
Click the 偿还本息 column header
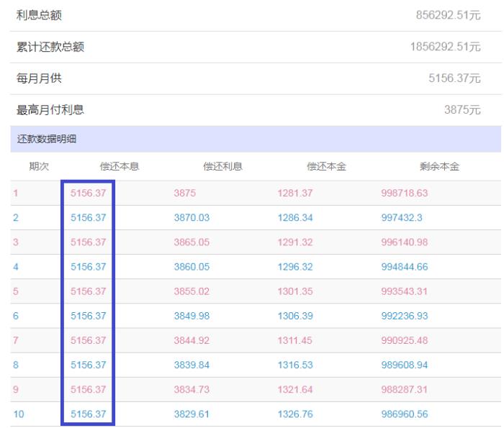tap(119, 168)
